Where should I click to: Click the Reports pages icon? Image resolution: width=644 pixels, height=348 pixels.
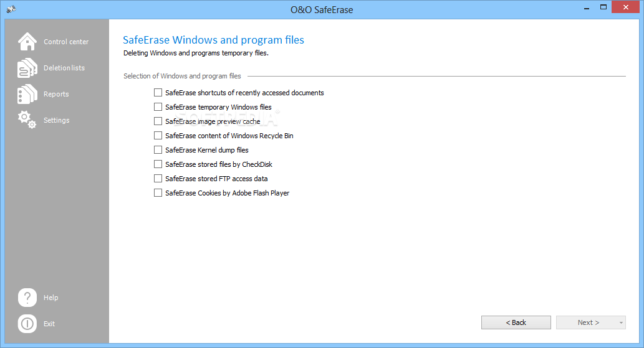click(x=27, y=94)
